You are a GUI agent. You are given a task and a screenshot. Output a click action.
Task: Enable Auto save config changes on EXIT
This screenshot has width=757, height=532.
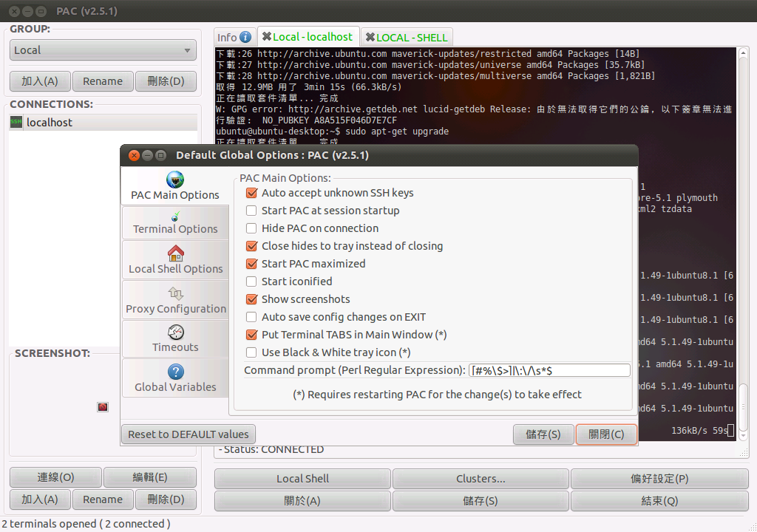(x=251, y=317)
